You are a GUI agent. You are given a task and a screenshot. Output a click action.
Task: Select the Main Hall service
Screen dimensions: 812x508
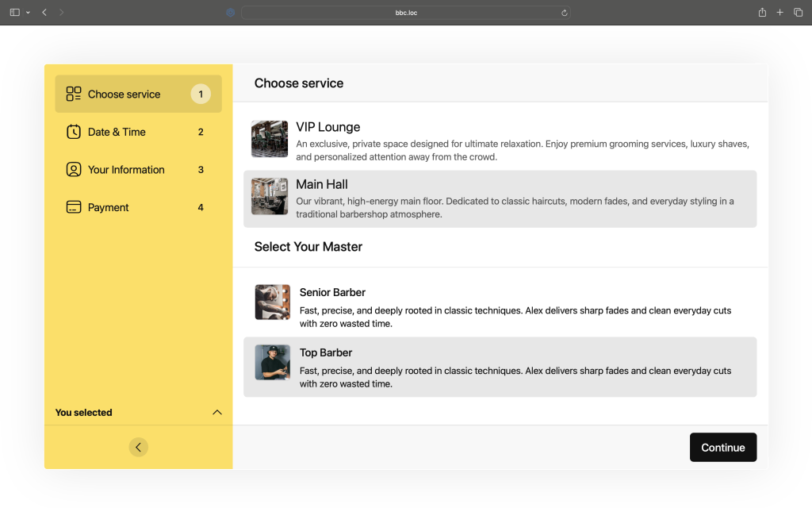point(500,199)
